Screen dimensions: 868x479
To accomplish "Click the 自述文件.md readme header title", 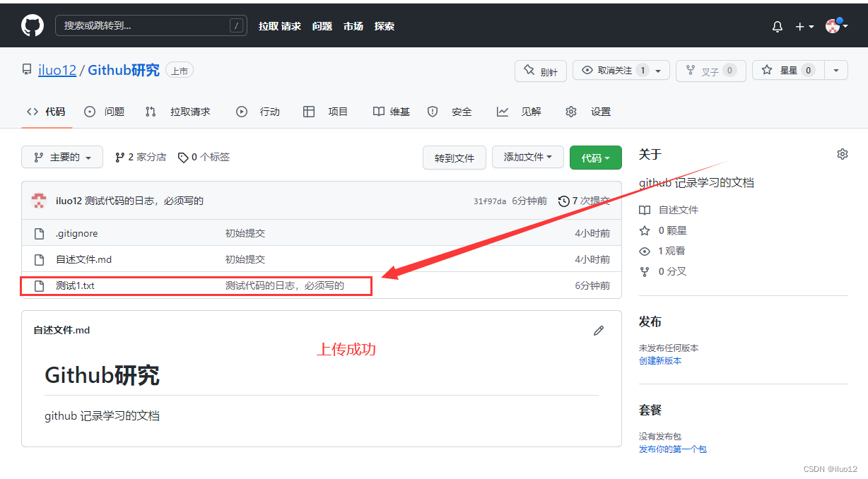I will tap(61, 330).
